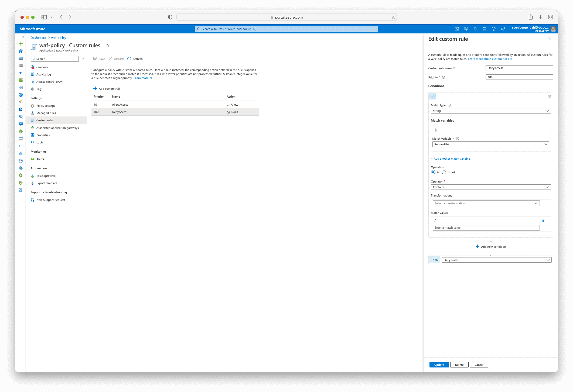The height and width of the screenshot is (392, 573).
Task: Open Managed rules in the sidebar
Action: tap(46, 113)
